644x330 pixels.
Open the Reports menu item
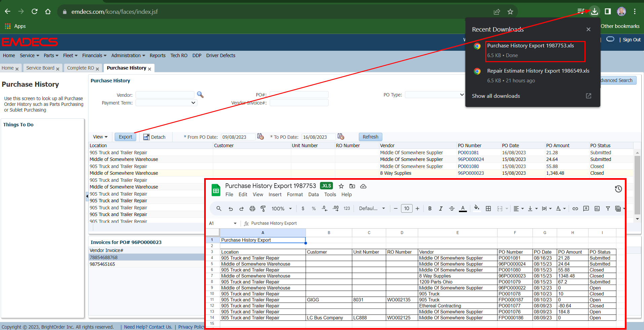(x=157, y=55)
